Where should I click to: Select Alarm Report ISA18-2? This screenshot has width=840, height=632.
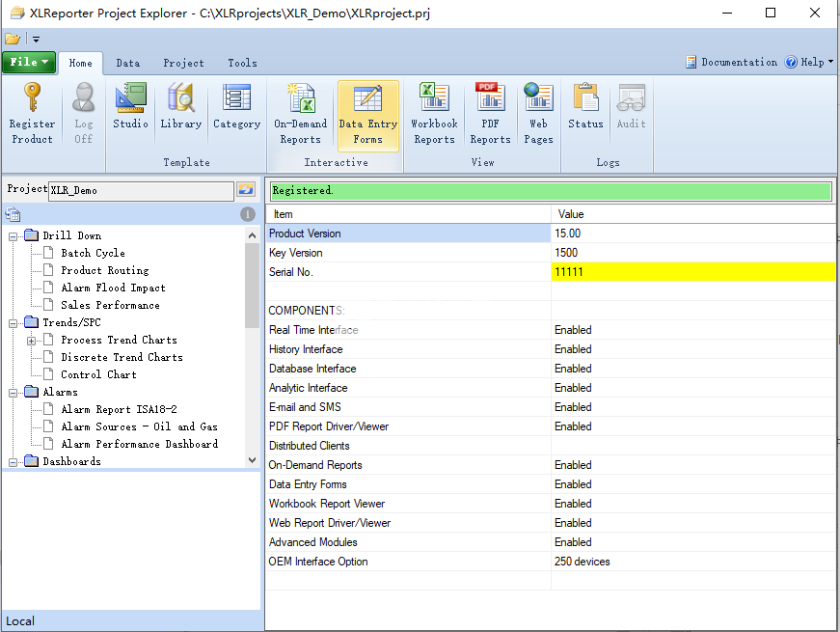tap(119, 409)
